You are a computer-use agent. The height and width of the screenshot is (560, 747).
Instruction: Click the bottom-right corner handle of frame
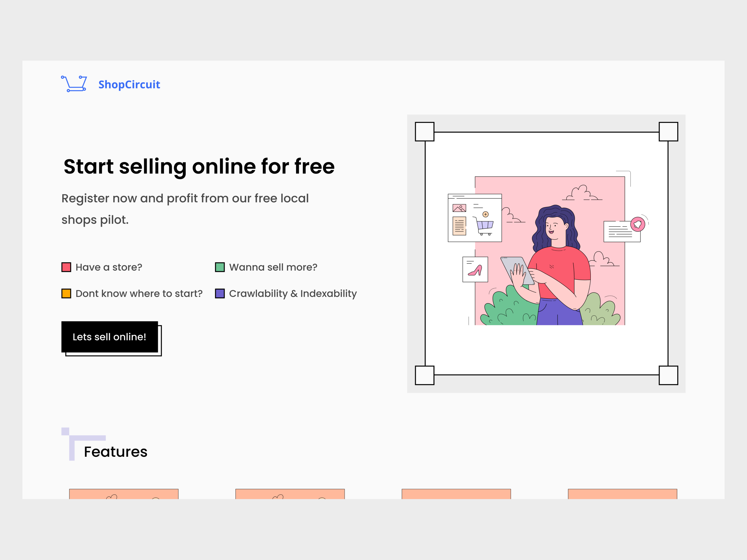click(x=668, y=375)
